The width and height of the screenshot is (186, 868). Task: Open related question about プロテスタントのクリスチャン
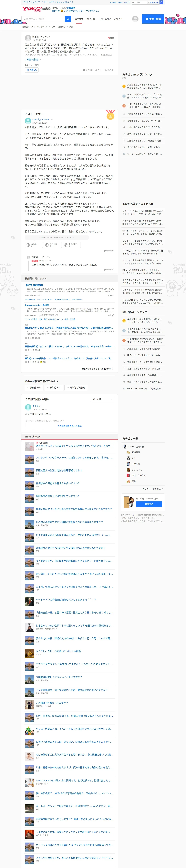tap(74, 458)
